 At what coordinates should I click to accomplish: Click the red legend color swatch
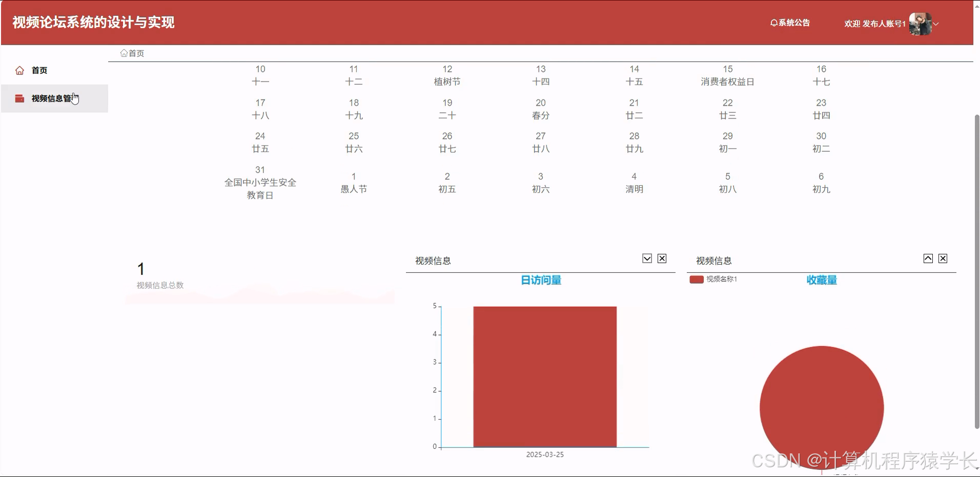click(x=696, y=279)
